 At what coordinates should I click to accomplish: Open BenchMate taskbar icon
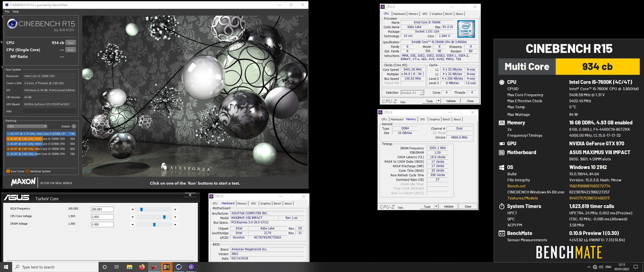click(166, 267)
